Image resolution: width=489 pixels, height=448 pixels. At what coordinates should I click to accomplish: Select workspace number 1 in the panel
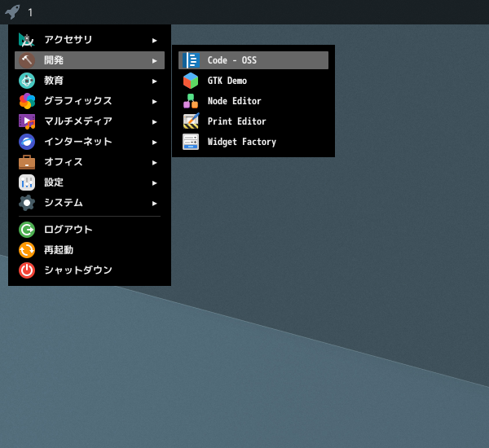(x=30, y=12)
